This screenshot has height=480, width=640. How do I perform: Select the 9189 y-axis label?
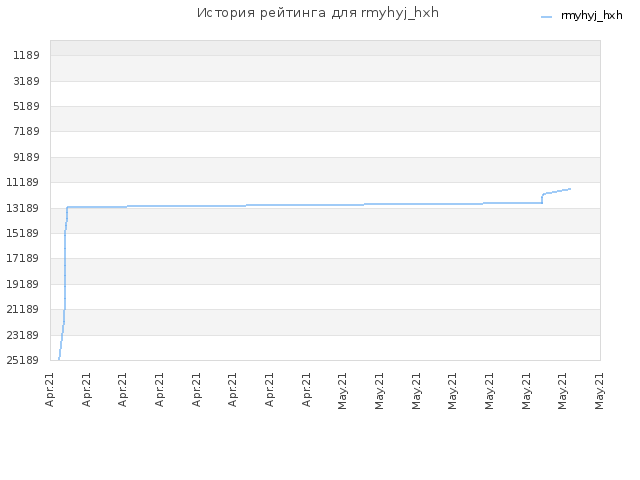pos(26,157)
